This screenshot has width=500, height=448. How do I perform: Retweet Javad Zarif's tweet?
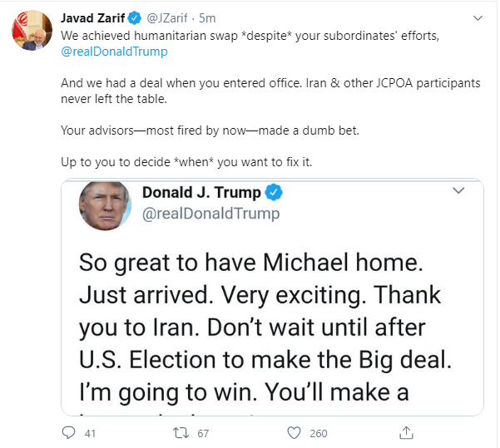tap(181, 432)
